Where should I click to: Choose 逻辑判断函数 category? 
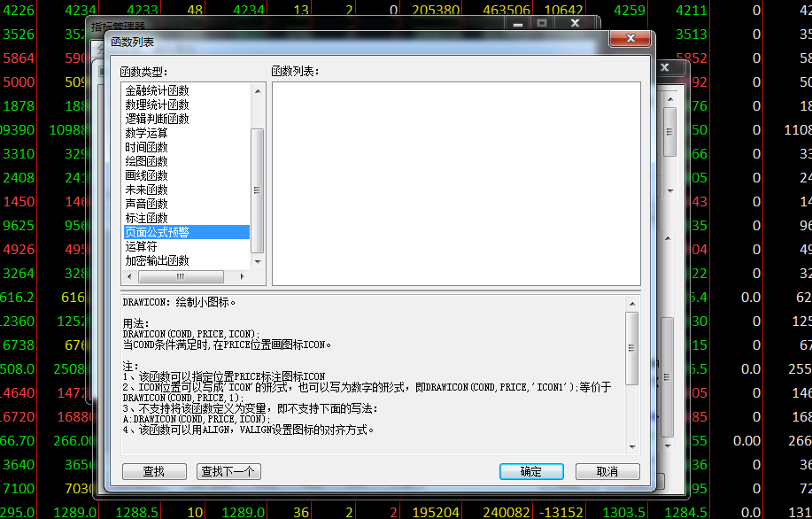(157, 119)
